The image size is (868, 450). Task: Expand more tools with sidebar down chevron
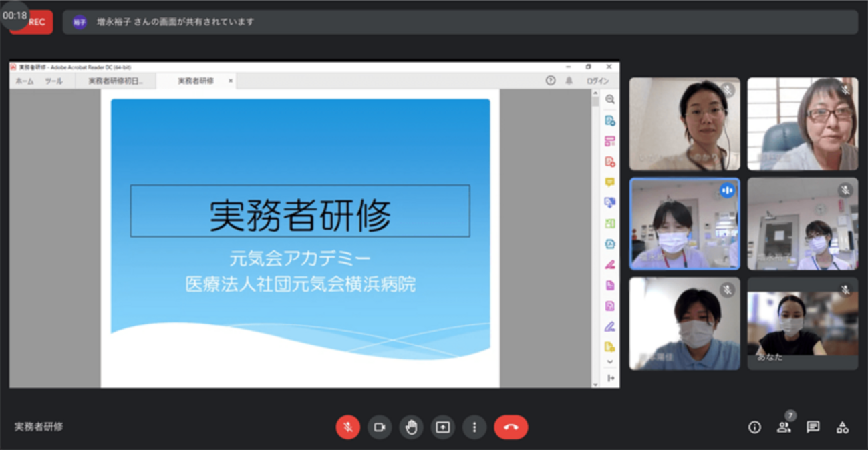click(x=610, y=362)
